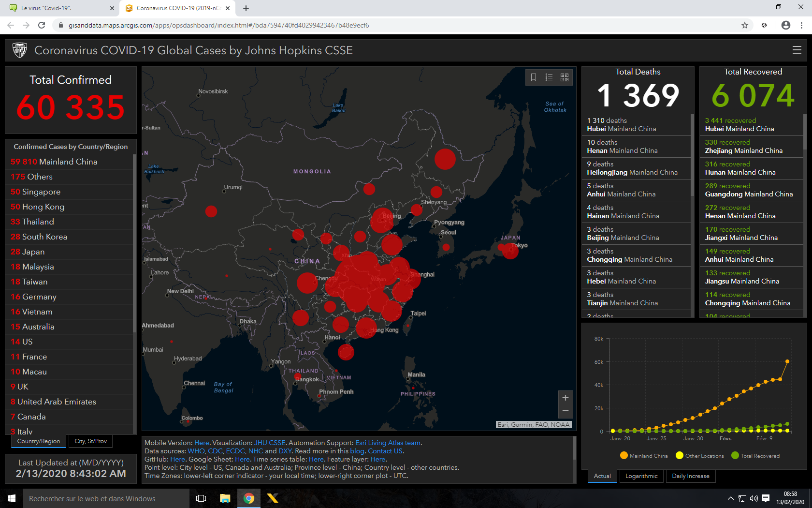Bookmark this page with the star icon
This screenshot has width=812, height=508.
click(745, 25)
